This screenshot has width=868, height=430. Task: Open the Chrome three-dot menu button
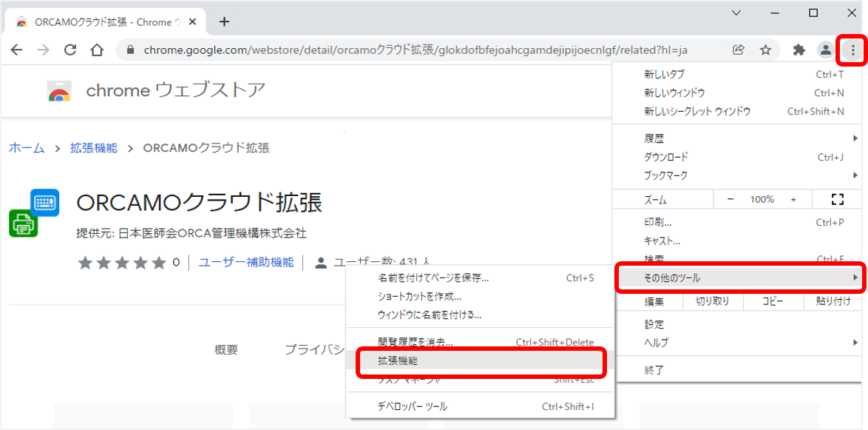[x=852, y=50]
